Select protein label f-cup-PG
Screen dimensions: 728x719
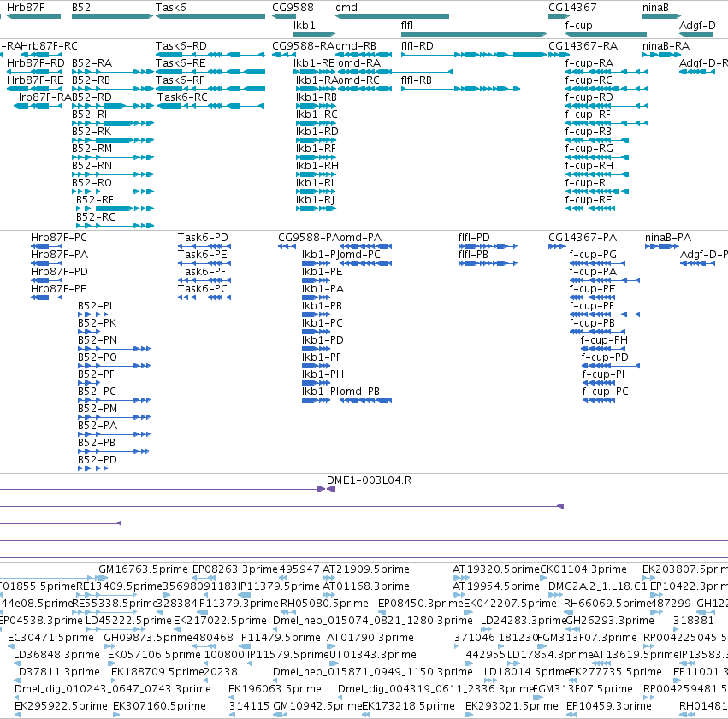pyautogui.click(x=594, y=255)
